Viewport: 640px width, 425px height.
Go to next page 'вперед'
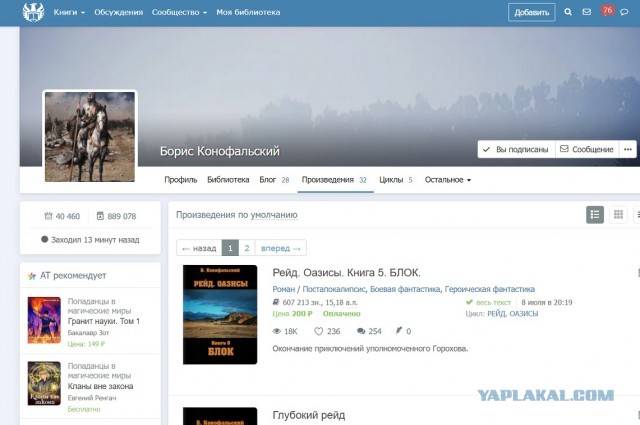[281, 248]
